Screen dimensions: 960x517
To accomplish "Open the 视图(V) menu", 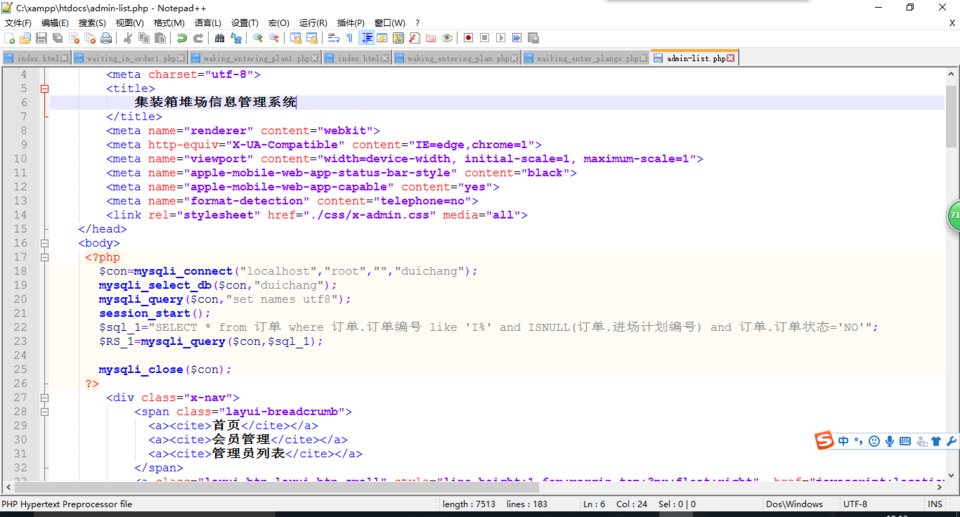I will tap(129, 23).
